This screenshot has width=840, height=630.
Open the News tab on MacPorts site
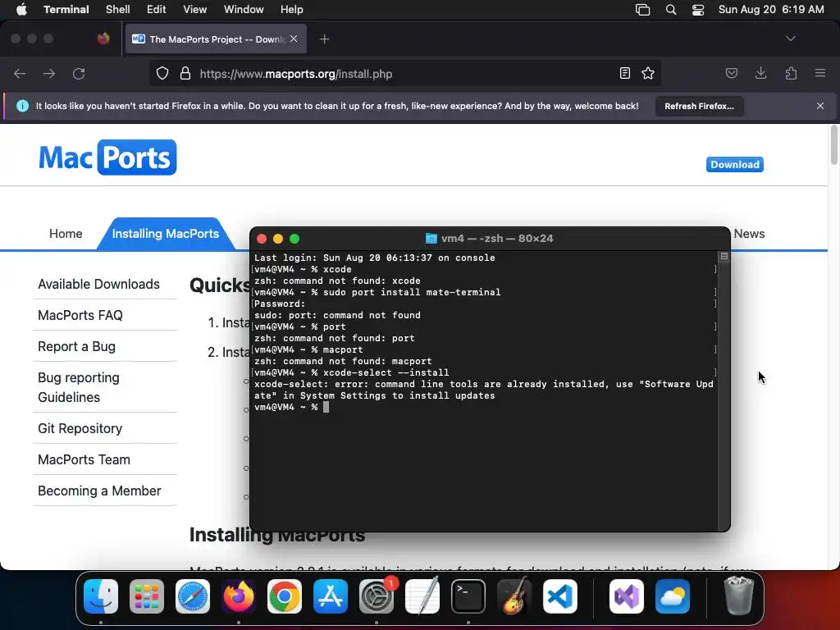[x=749, y=234]
